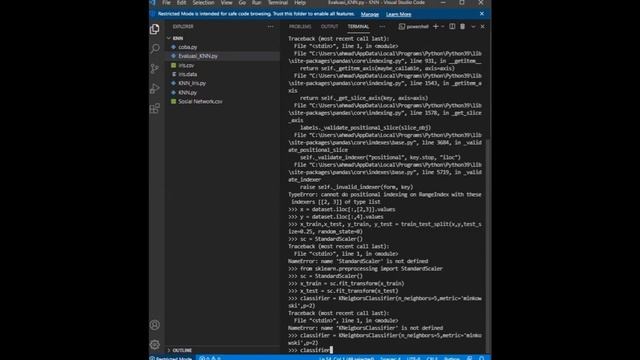Click the VS Code logo icon
This screenshot has width=640, height=360.
coord(153,2)
